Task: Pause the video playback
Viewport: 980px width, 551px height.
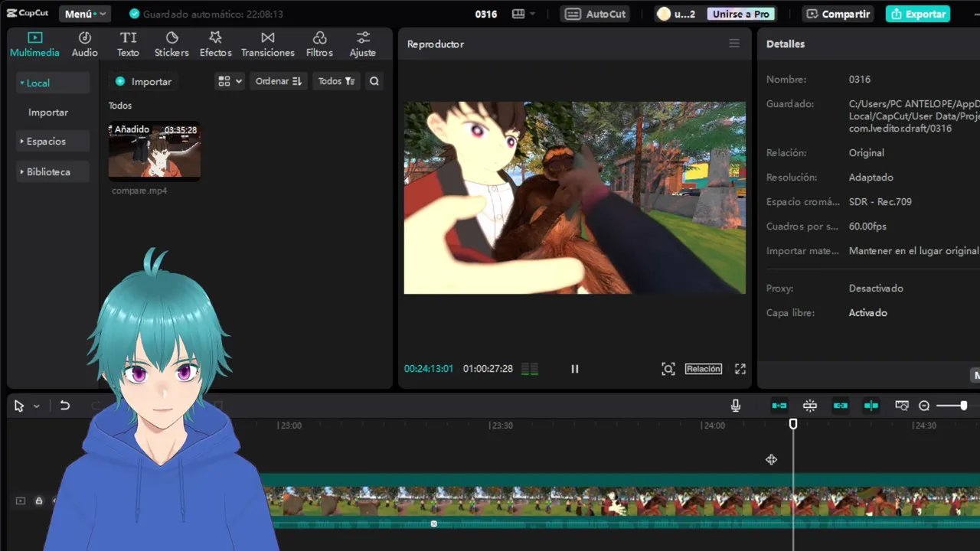Action: coord(575,369)
